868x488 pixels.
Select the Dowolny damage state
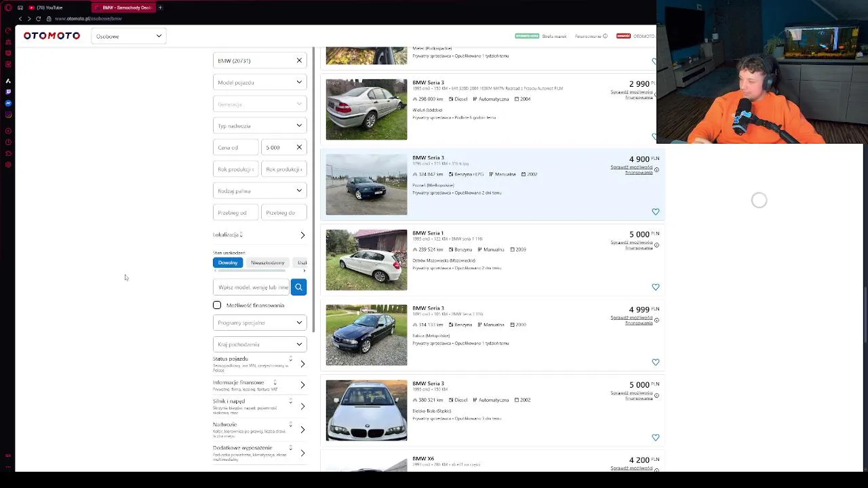[228, 262]
